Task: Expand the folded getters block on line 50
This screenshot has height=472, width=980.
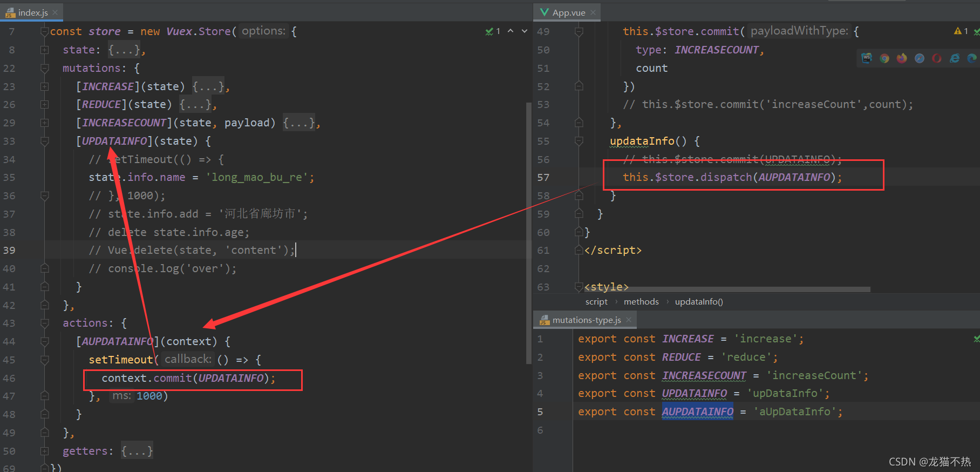Action: point(45,451)
